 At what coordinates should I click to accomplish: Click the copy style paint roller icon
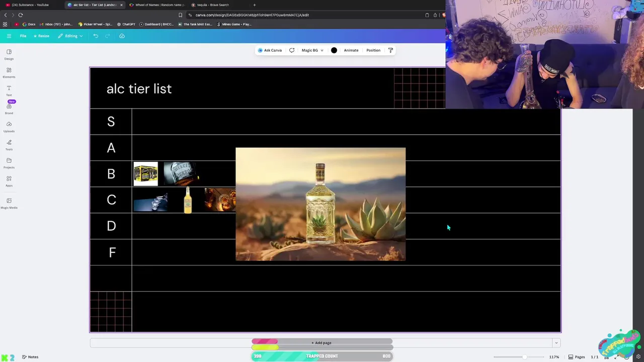[390, 50]
